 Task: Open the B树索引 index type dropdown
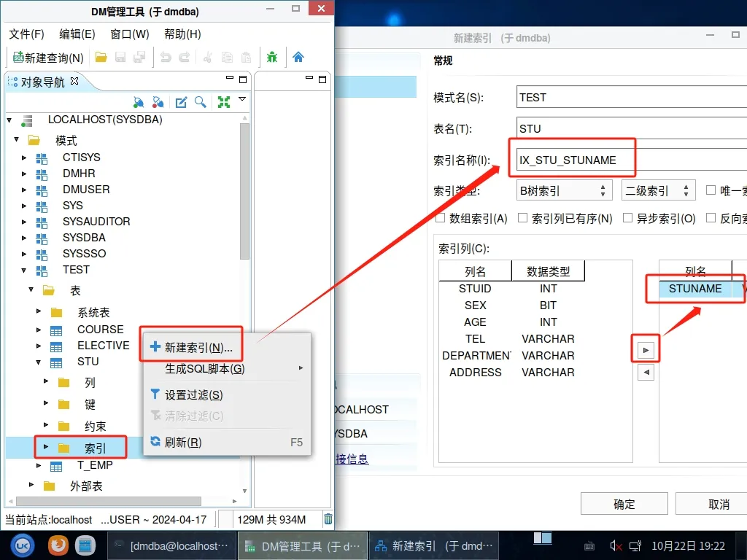pos(563,191)
